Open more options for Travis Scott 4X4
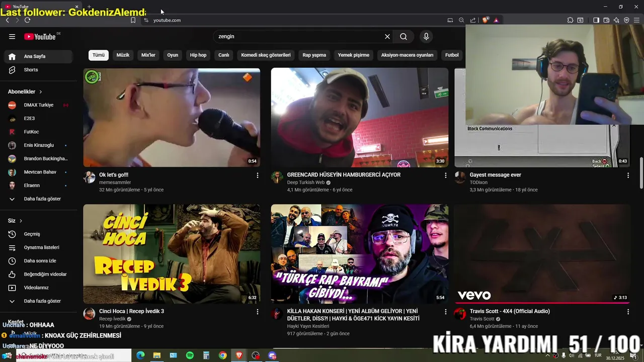Viewport: 644px width, 362px height. [628, 312]
